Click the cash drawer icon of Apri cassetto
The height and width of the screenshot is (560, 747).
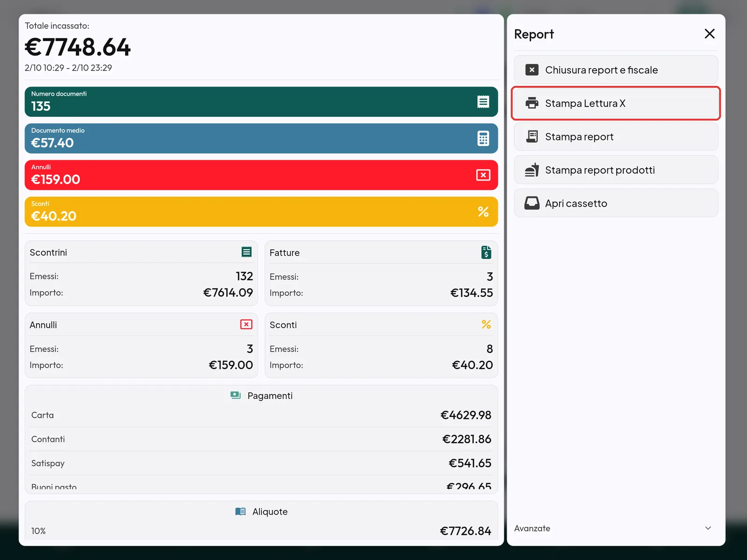pos(532,203)
